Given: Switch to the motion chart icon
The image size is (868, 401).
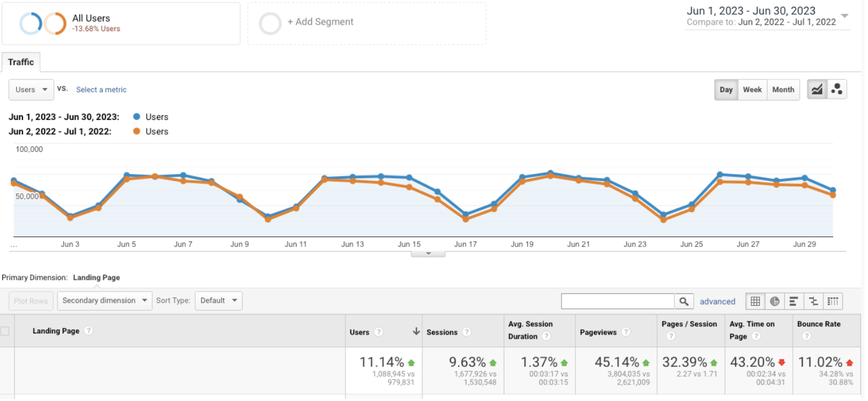Looking at the screenshot, I should click(x=837, y=89).
